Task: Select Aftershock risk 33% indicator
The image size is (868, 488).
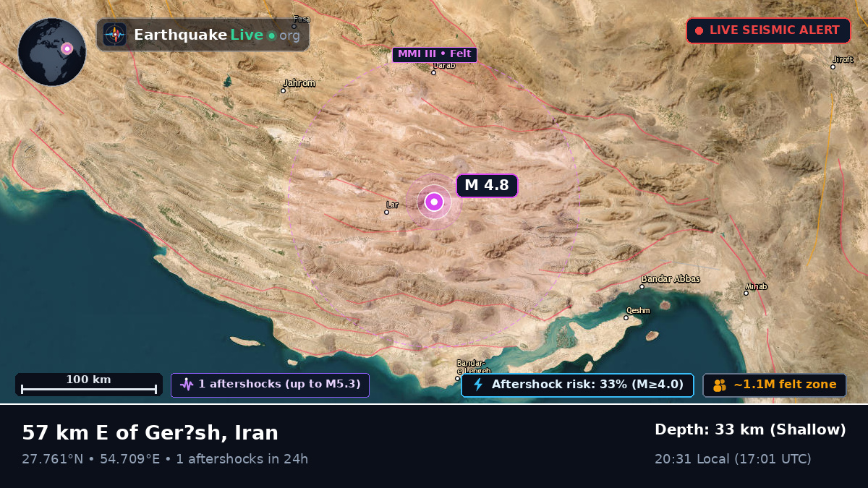Action: coord(577,385)
